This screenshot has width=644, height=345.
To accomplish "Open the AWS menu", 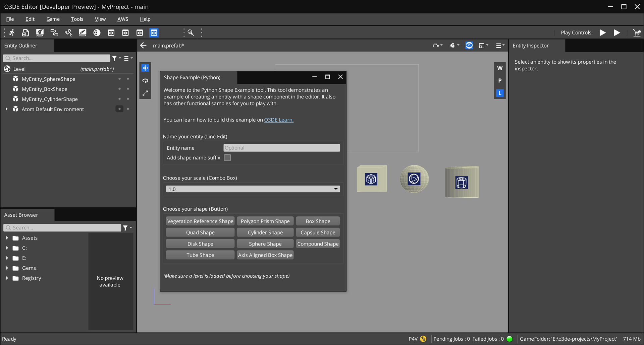I will click(122, 19).
